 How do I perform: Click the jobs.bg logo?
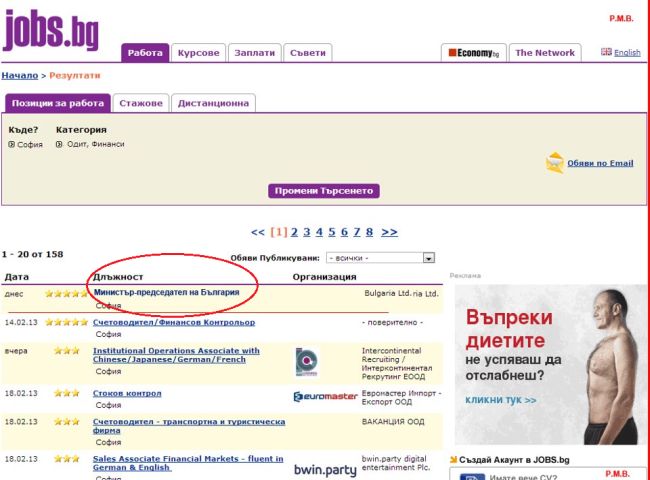tap(51, 30)
